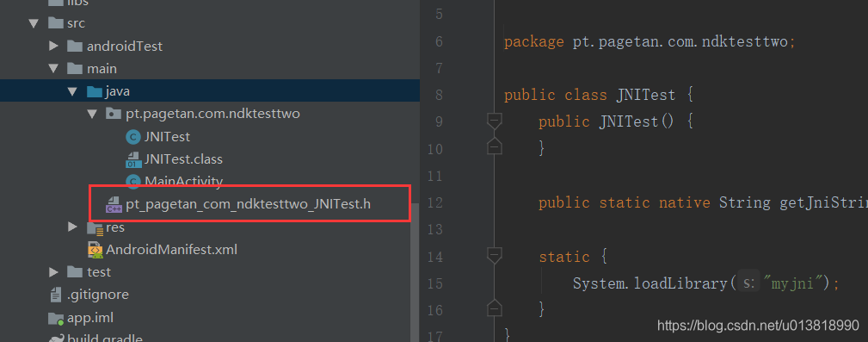Screen dimensions: 868x342
Task: Click the main folder icon
Action: point(75,69)
